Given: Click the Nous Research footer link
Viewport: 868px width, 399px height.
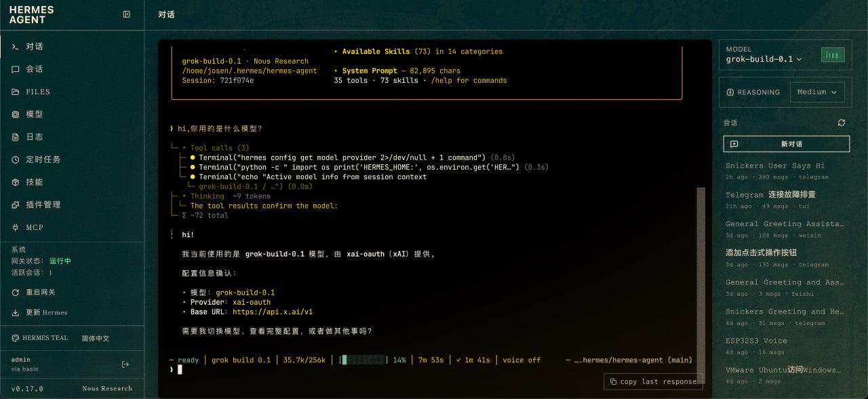Looking at the screenshot, I should pos(107,389).
